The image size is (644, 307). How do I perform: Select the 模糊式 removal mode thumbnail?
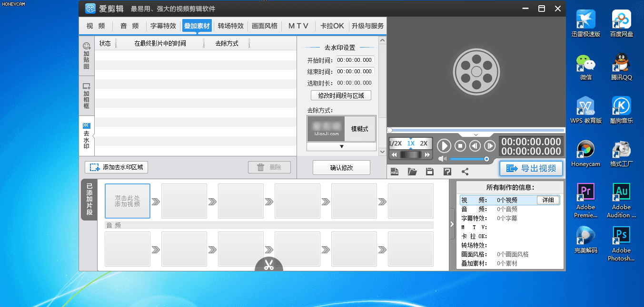click(x=341, y=129)
